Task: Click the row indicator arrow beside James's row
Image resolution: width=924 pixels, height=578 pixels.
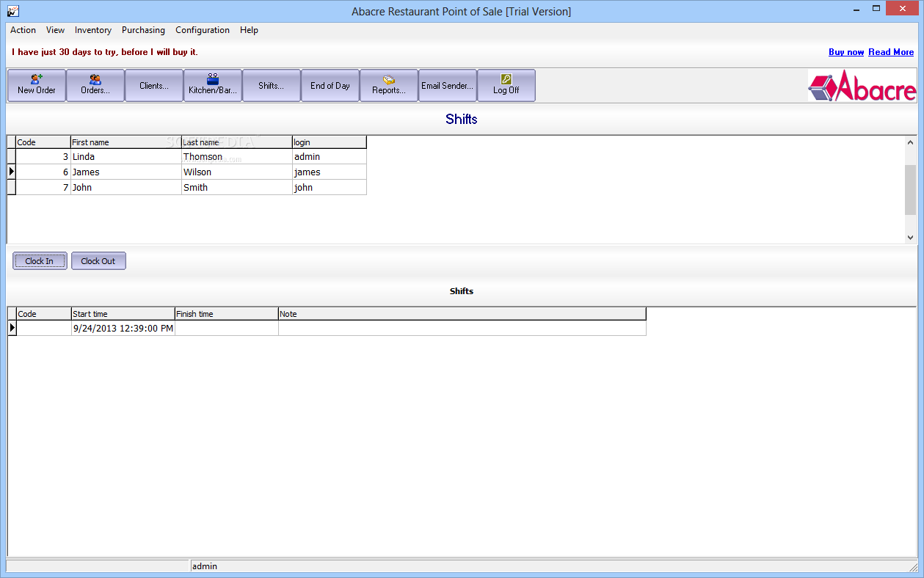Action: pyautogui.click(x=12, y=172)
